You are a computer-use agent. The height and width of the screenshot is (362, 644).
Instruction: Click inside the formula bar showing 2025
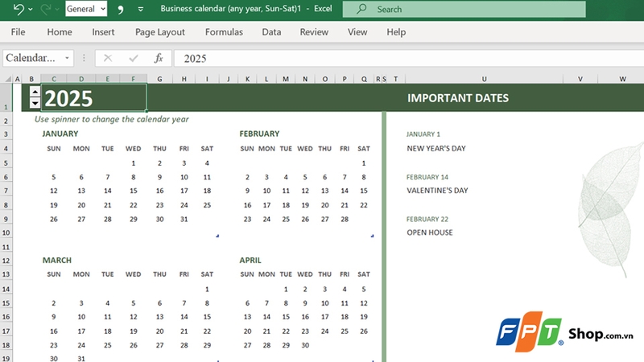click(x=402, y=58)
